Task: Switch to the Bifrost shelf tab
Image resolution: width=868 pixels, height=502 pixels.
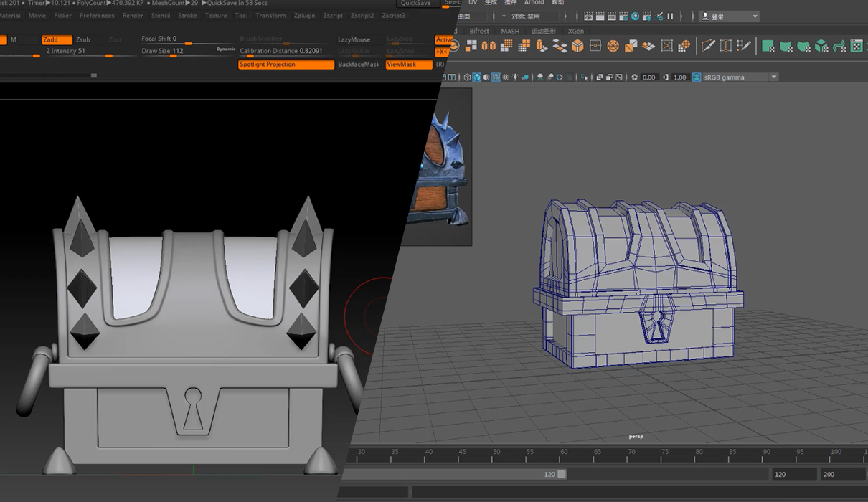Action: coord(479,31)
